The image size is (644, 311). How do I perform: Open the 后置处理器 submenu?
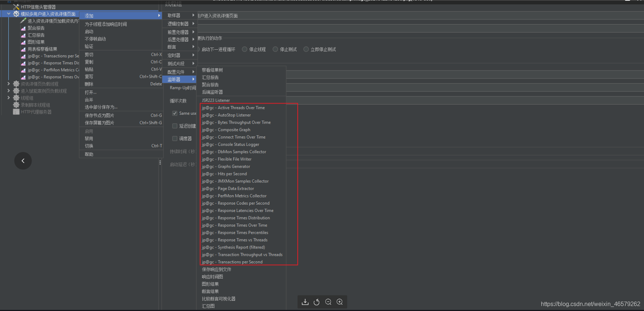tap(181, 39)
